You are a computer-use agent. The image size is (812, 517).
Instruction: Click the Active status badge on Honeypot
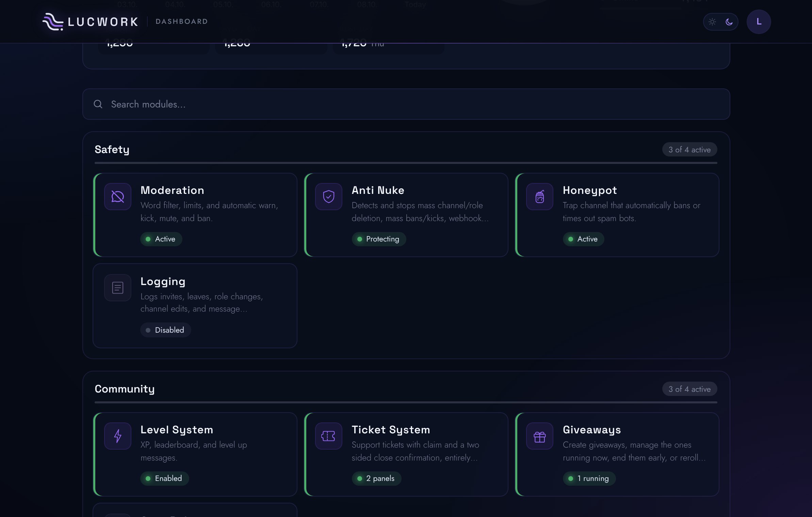583,239
